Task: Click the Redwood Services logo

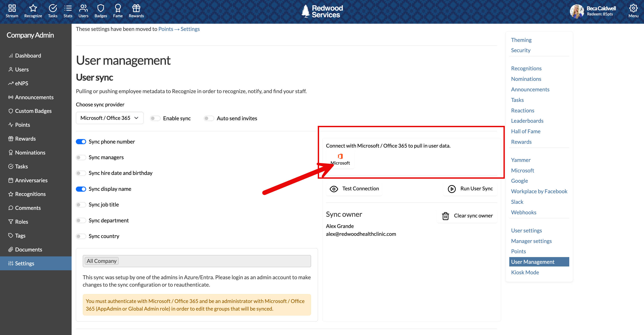Action: click(322, 11)
